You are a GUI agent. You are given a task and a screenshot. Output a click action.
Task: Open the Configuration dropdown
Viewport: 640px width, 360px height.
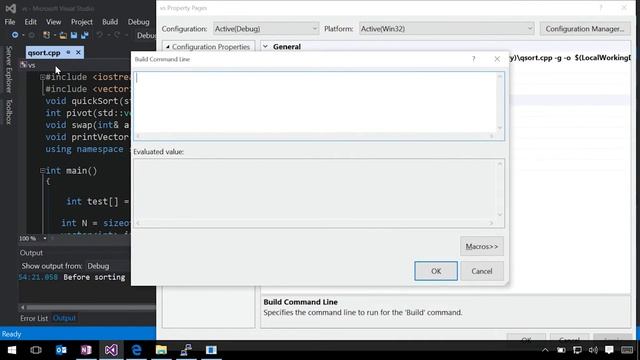266,29
